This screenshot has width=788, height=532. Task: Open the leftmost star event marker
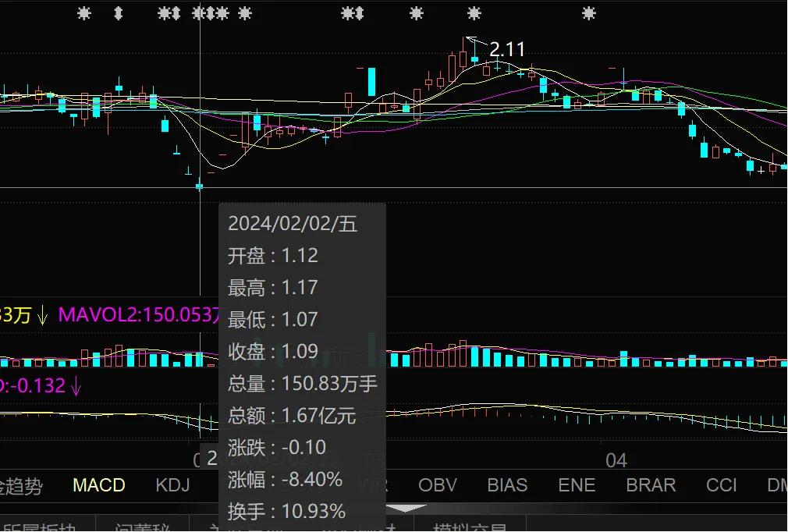pos(84,13)
